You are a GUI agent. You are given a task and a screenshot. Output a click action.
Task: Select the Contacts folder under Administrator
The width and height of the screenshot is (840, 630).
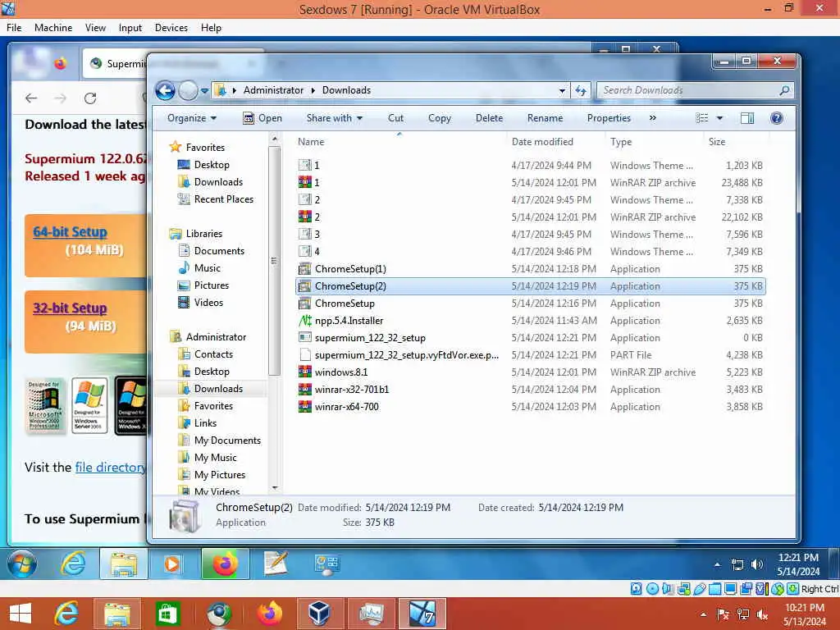pyautogui.click(x=213, y=354)
